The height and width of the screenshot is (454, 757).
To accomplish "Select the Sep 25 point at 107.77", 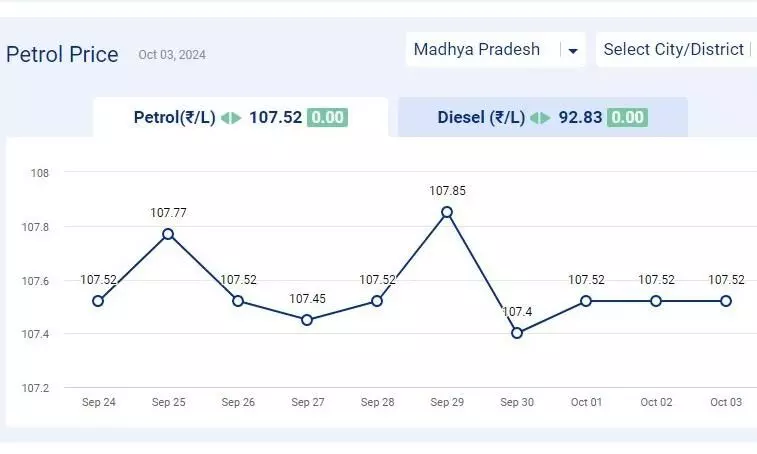I will [168, 234].
